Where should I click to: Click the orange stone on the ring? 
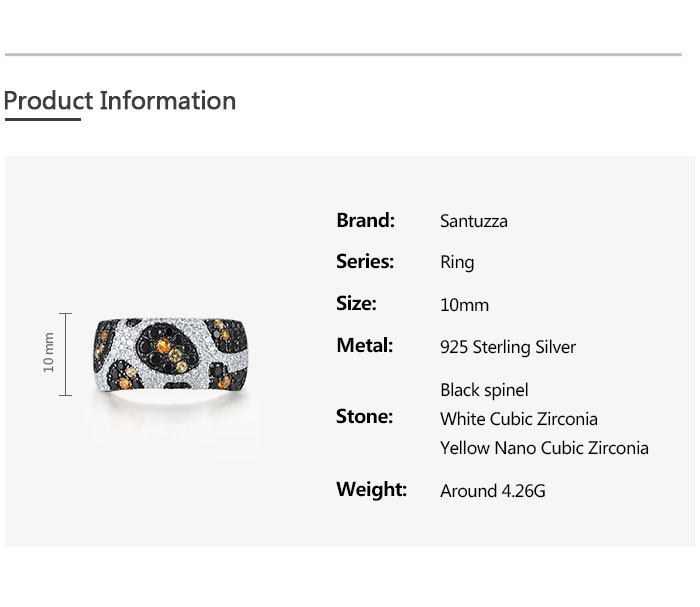pos(162,346)
